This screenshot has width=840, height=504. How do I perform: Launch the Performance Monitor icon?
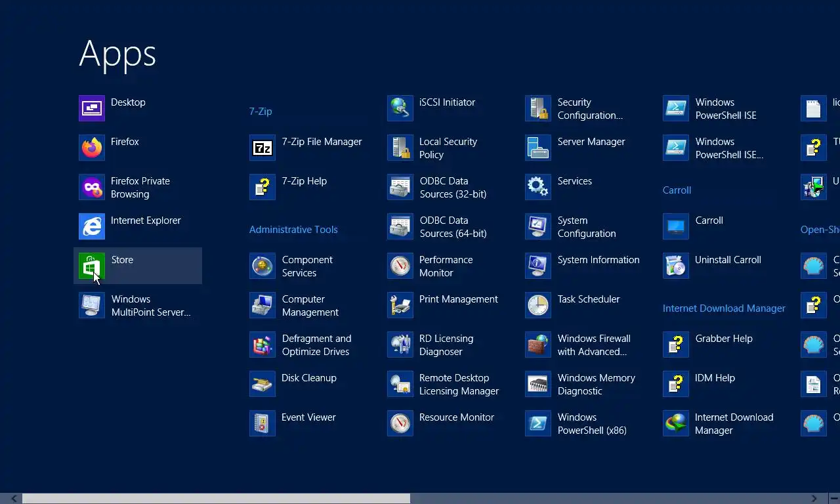click(400, 266)
